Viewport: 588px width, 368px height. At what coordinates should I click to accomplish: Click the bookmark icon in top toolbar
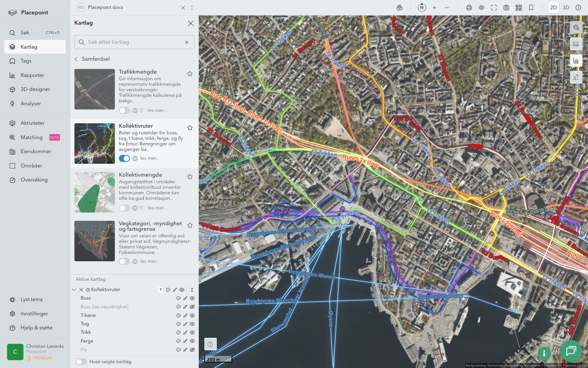pos(531,8)
